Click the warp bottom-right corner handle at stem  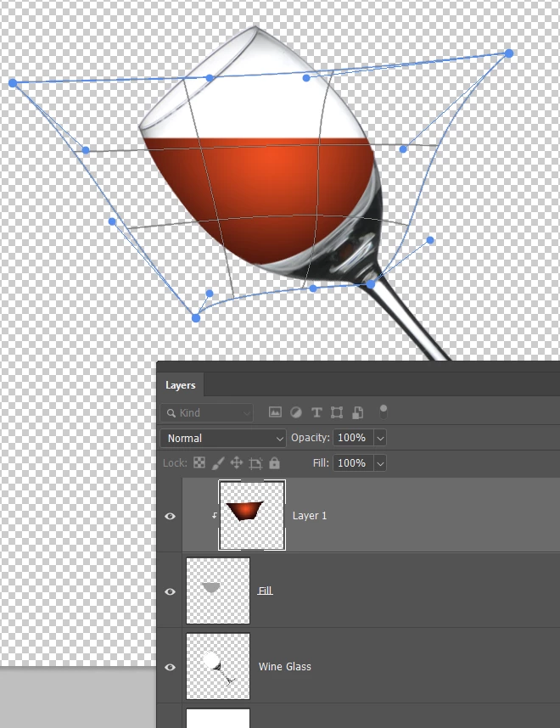coord(371,284)
